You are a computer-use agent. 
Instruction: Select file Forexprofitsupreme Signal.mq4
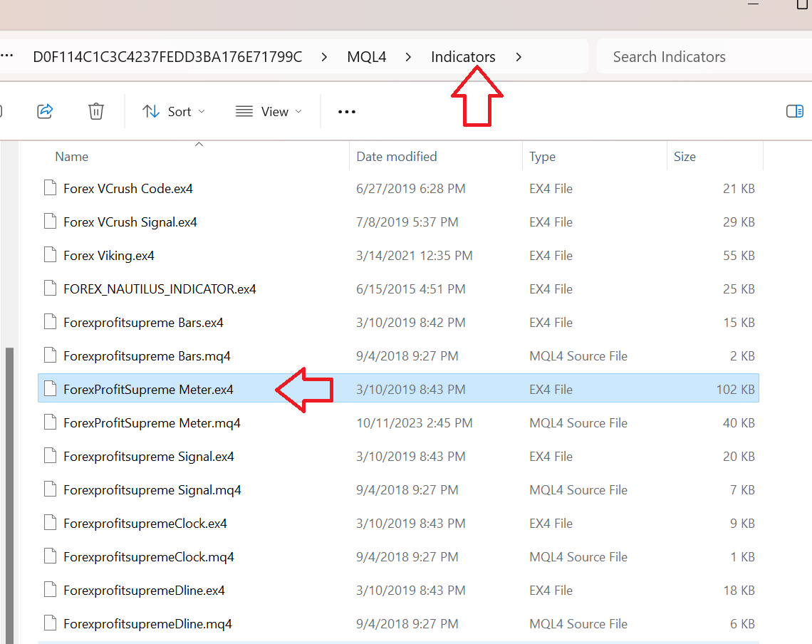398,490
